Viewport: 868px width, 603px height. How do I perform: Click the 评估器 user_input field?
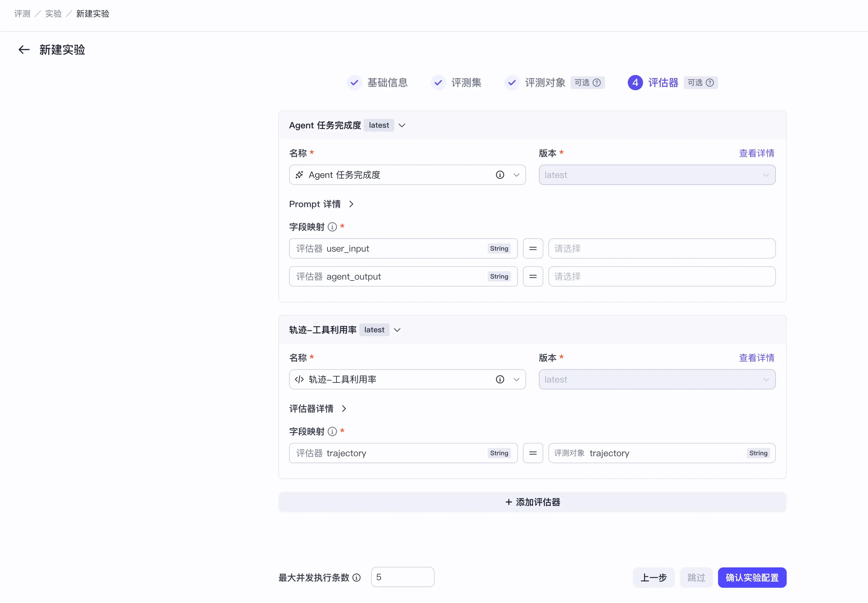(403, 249)
